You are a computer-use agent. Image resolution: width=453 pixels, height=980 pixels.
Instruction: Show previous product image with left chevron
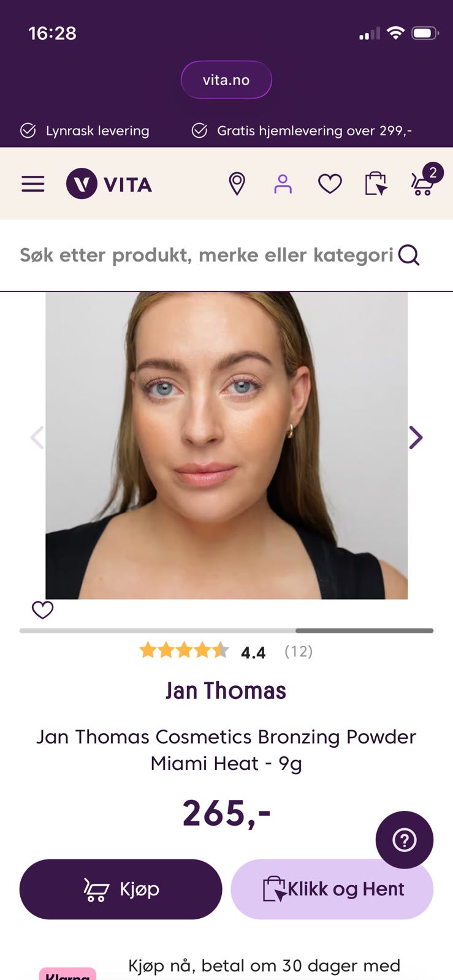coord(37,437)
